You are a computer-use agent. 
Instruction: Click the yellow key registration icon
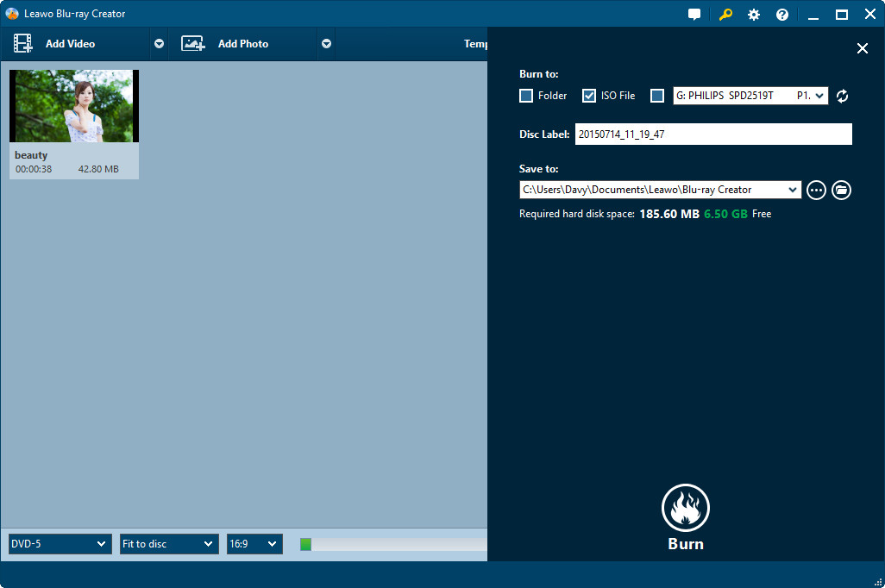pos(725,14)
